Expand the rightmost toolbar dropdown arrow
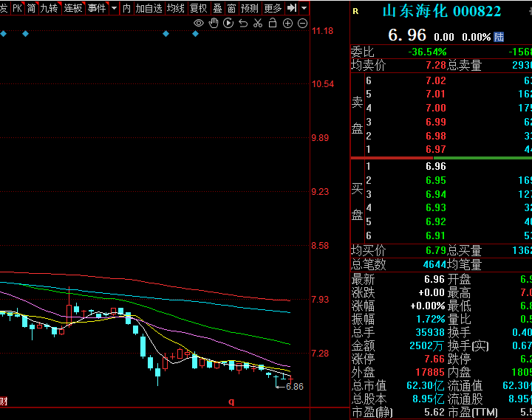532x420 pixels. point(304,7)
